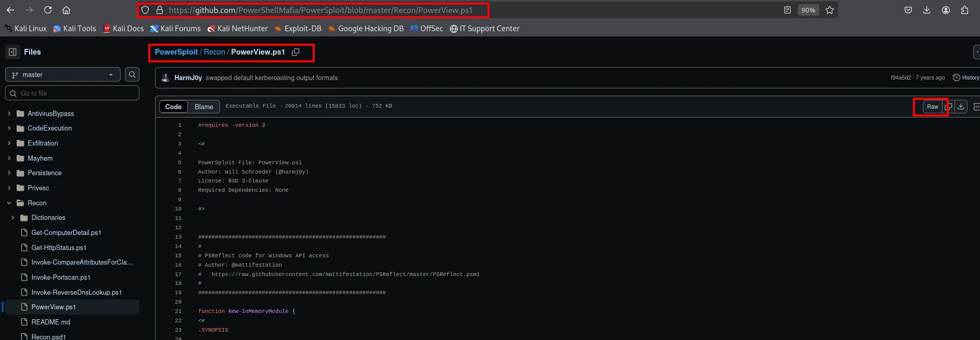Open Invoke-ReverseDnsLookup.ps1 in file tree
The width and height of the screenshot is (980, 340).
click(76, 292)
